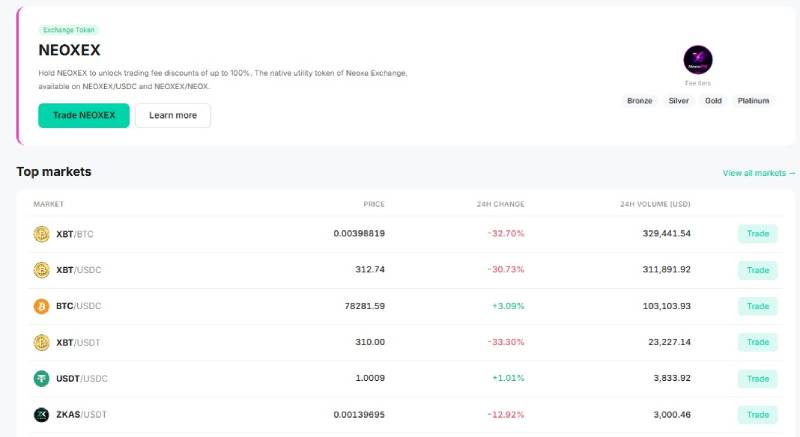Image resolution: width=800 pixels, height=437 pixels.
Task: Click the NEOXEX heading
Action: (69, 50)
